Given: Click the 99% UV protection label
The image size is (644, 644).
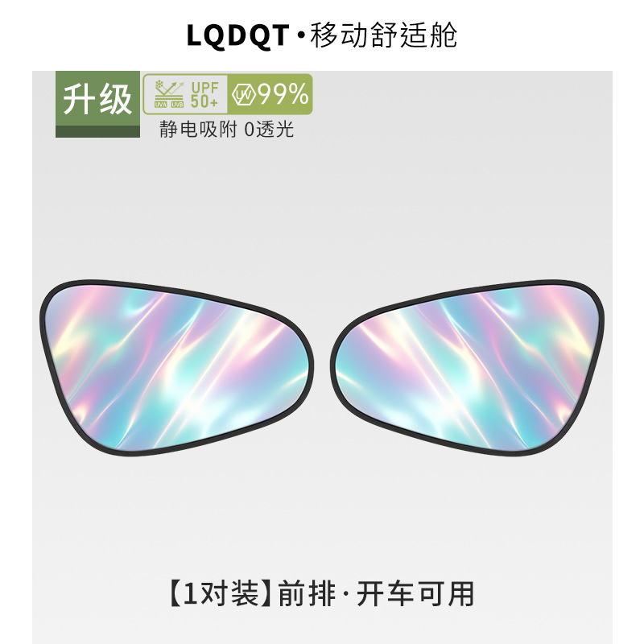Looking at the screenshot, I should click(x=283, y=94).
